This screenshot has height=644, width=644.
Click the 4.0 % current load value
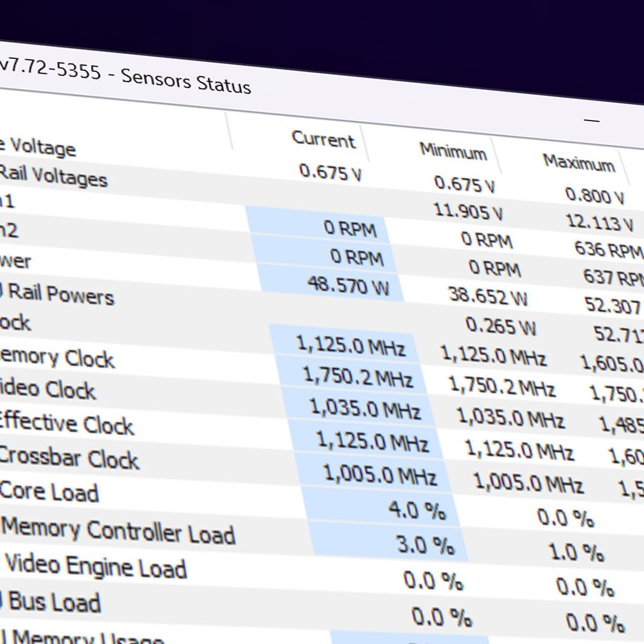coord(417,510)
